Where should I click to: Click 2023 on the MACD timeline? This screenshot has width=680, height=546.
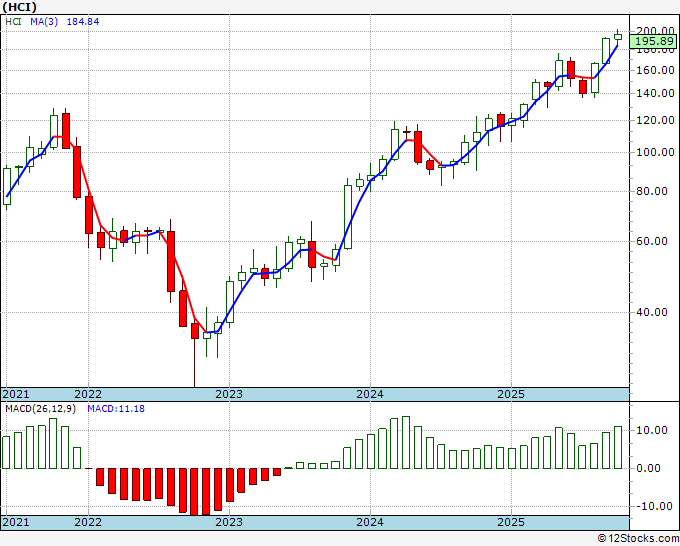229,522
